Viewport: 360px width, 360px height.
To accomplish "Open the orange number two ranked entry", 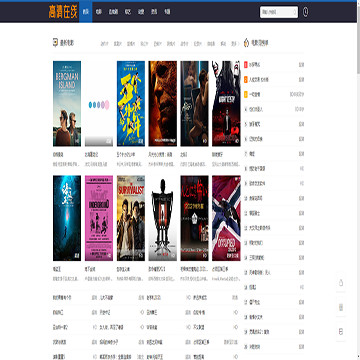I will (274, 80).
